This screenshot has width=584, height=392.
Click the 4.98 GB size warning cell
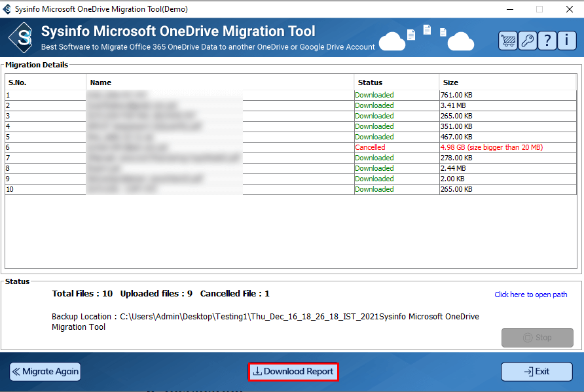[491, 147]
